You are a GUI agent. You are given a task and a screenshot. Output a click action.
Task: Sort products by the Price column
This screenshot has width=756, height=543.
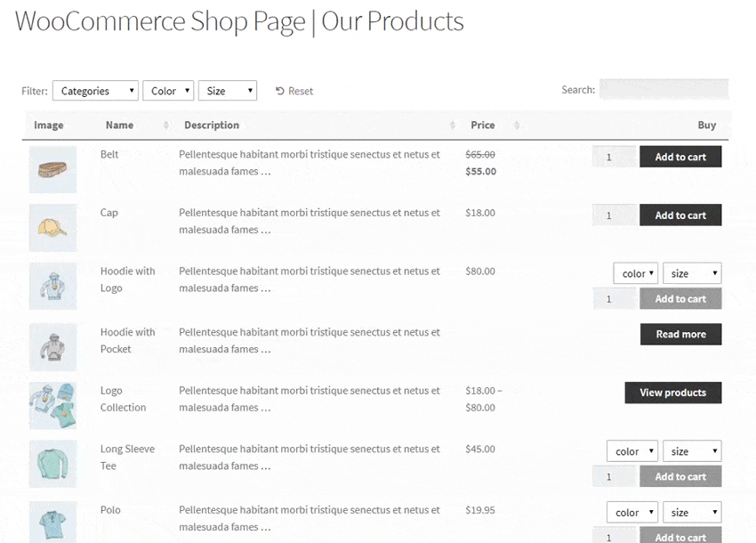point(484,125)
